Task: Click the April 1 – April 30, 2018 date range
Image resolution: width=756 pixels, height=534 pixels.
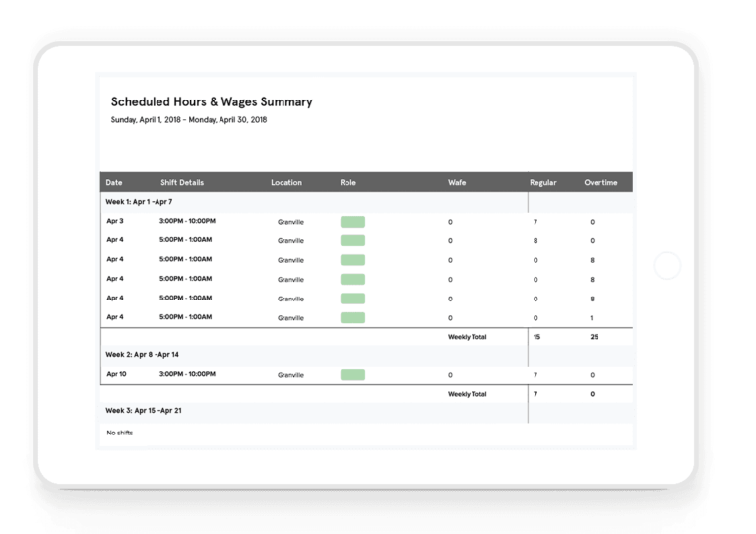Action: point(189,120)
